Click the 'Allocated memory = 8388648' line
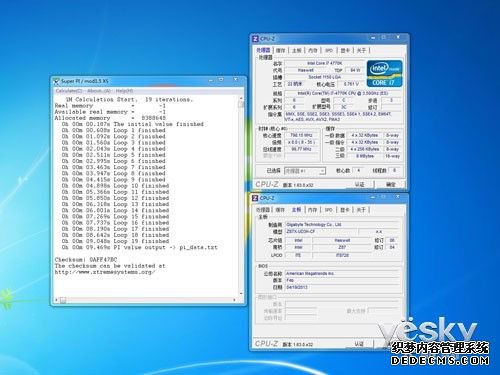This screenshot has height=375, width=500. [x=110, y=118]
